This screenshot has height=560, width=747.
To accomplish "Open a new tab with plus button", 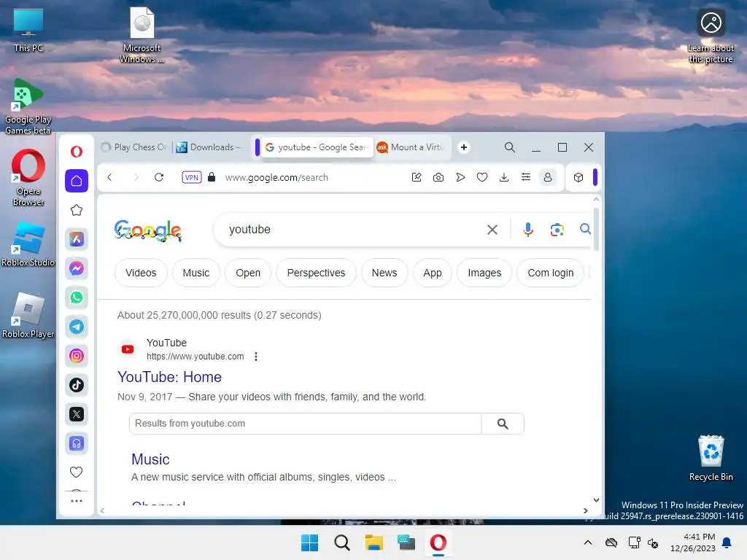I will (x=463, y=147).
